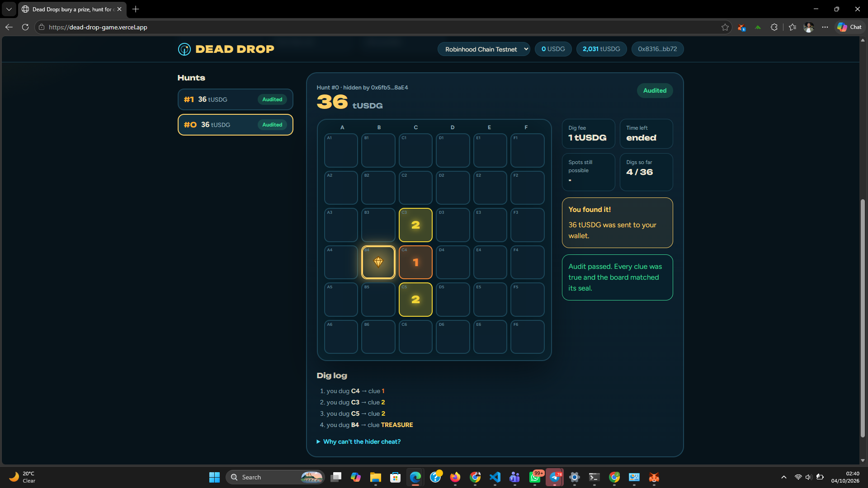This screenshot has height=488, width=868.
Task: Bookmark page with the star icon
Action: (725, 27)
